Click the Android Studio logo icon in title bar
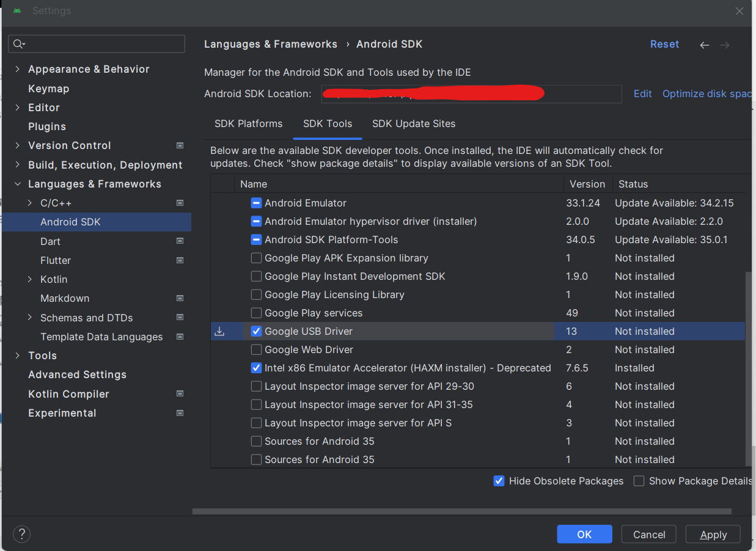 pos(17,11)
